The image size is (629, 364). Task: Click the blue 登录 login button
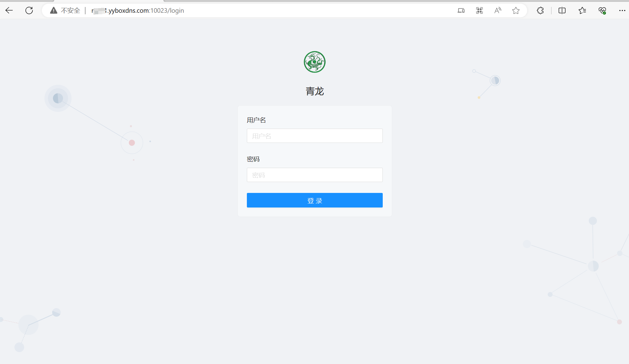(x=315, y=200)
